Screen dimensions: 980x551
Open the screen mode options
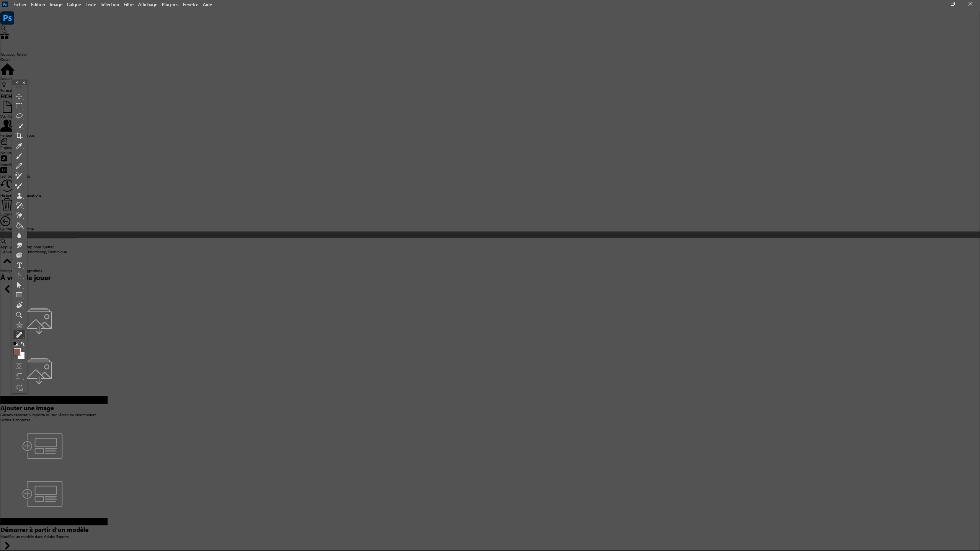(x=19, y=376)
